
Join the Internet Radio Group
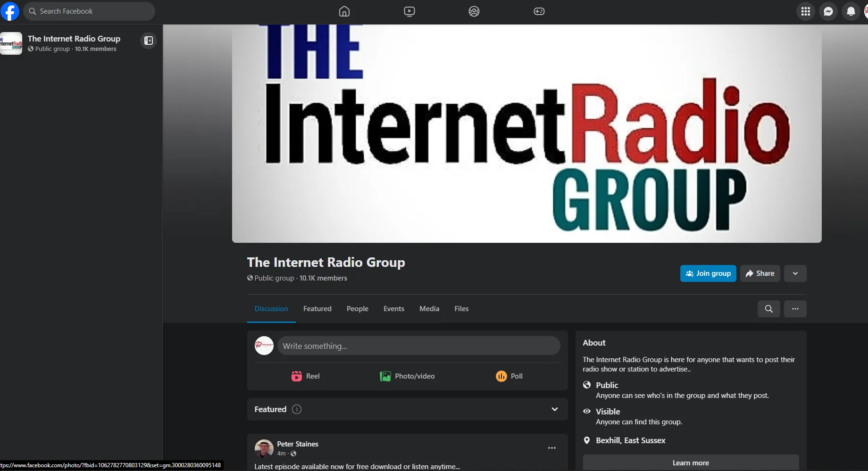tap(708, 273)
